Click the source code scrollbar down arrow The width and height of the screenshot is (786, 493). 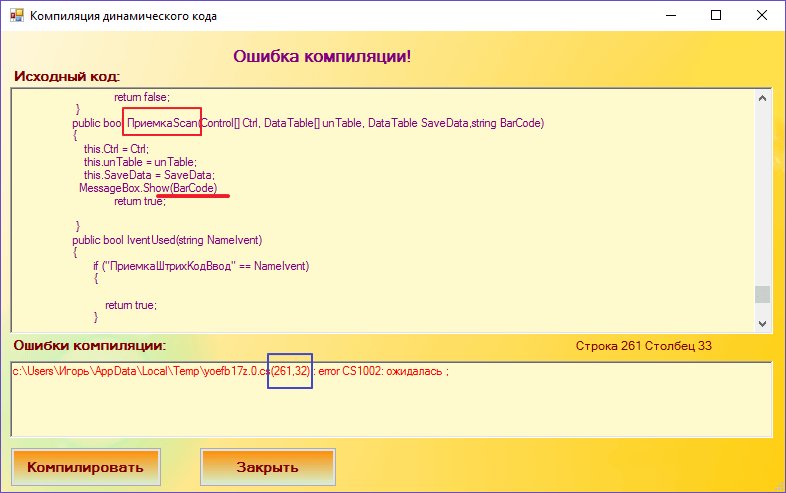[763, 322]
